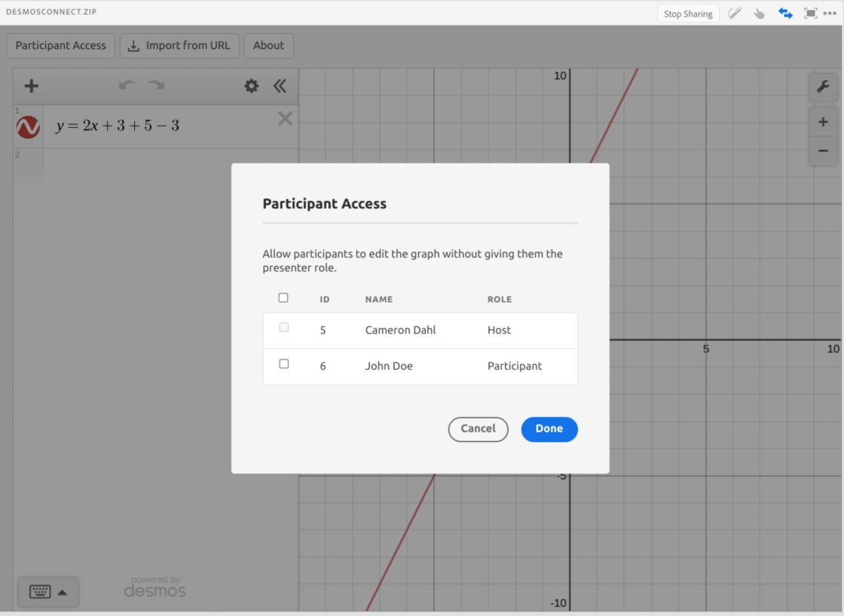Image resolution: width=844 pixels, height=616 pixels.
Task: Click the Participant Access dialog title
Action: (x=325, y=203)
